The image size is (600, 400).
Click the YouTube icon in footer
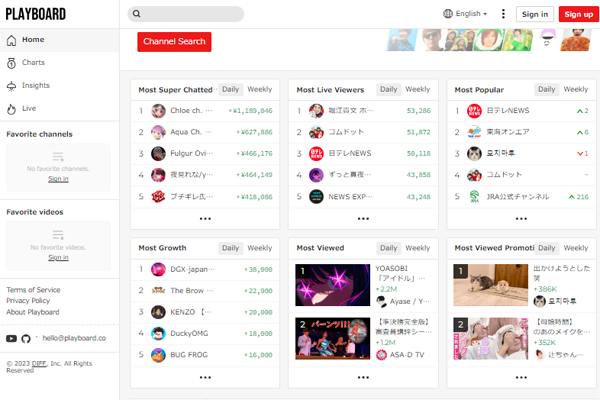point(11,339)
